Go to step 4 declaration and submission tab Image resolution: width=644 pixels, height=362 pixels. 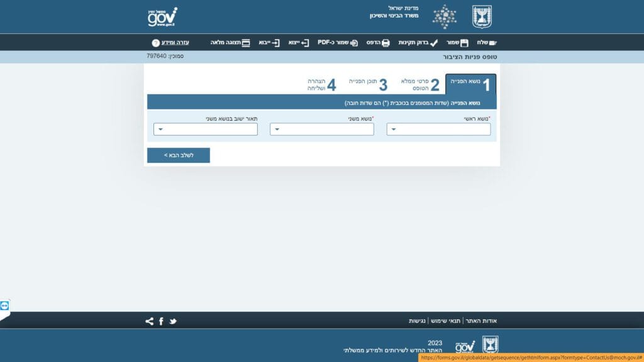point(321,85)
